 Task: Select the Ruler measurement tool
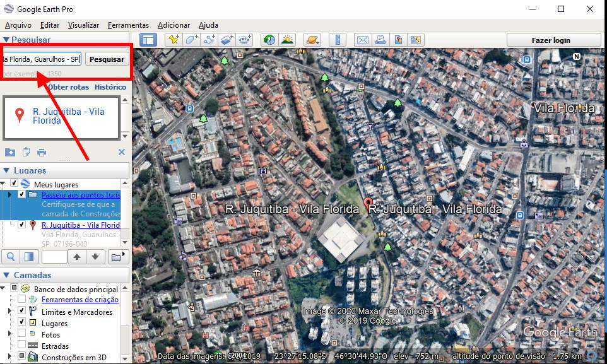coord(338,40)
